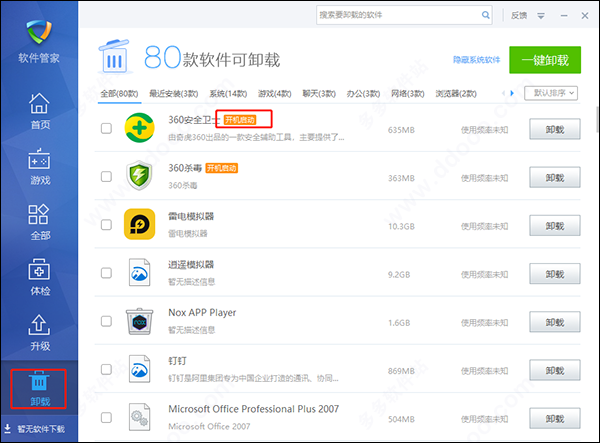Uninstall 逍遥模拟器 via its 卸载 button

tap(555, 274)
